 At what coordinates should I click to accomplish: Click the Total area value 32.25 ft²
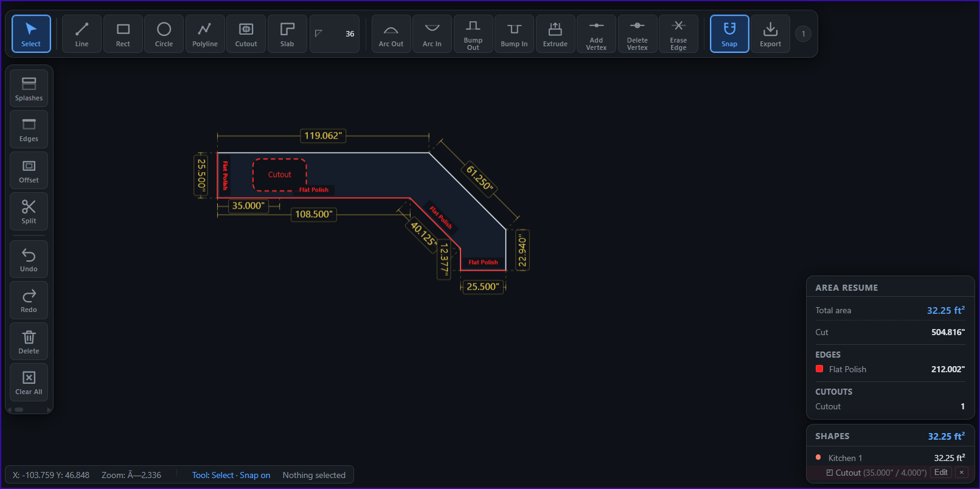point(946,310)
